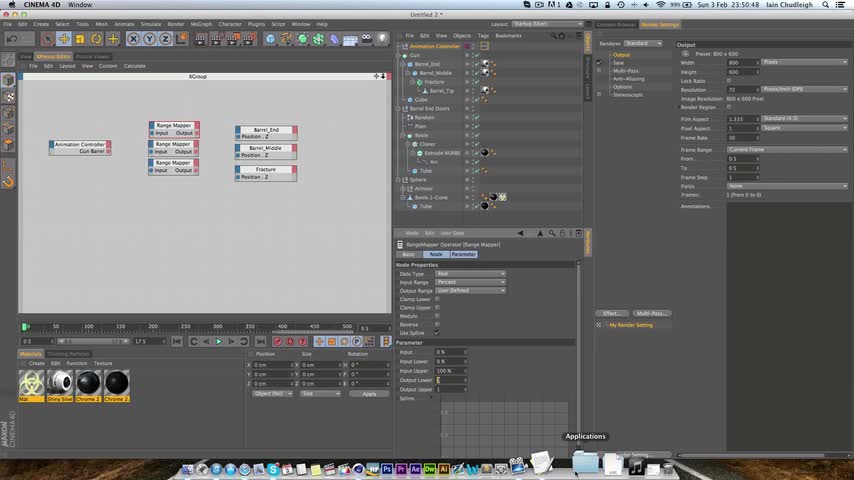
Task: Switch to the Materials tab
Action: (30, 354)
